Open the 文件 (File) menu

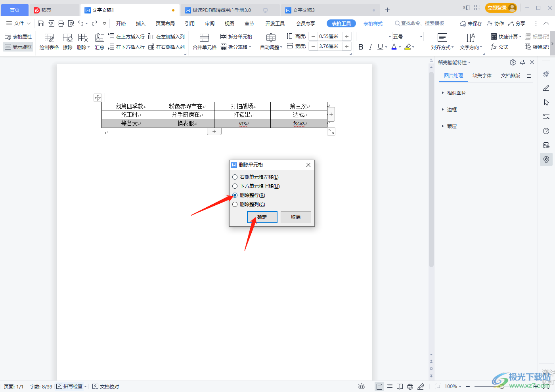click(18, 23)
